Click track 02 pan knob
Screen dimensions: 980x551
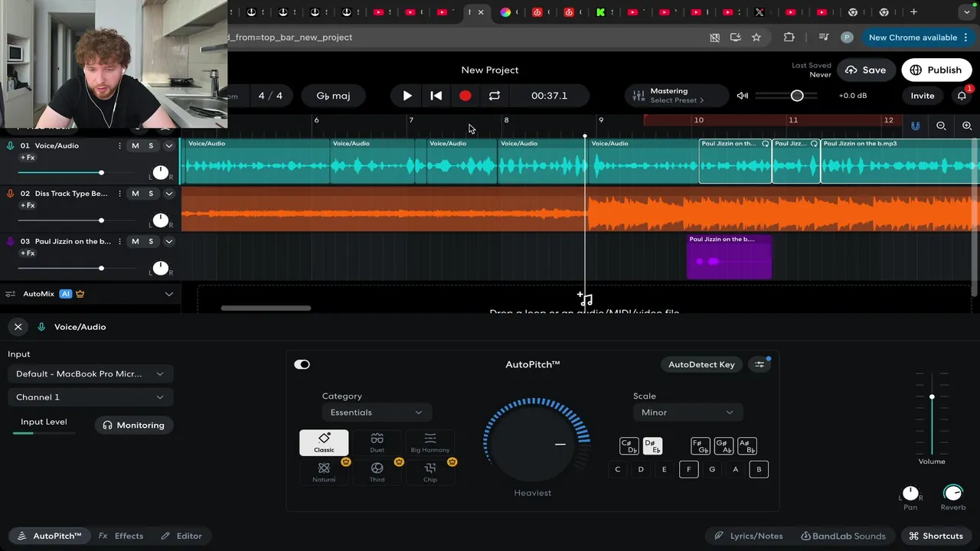coord(160,220)
